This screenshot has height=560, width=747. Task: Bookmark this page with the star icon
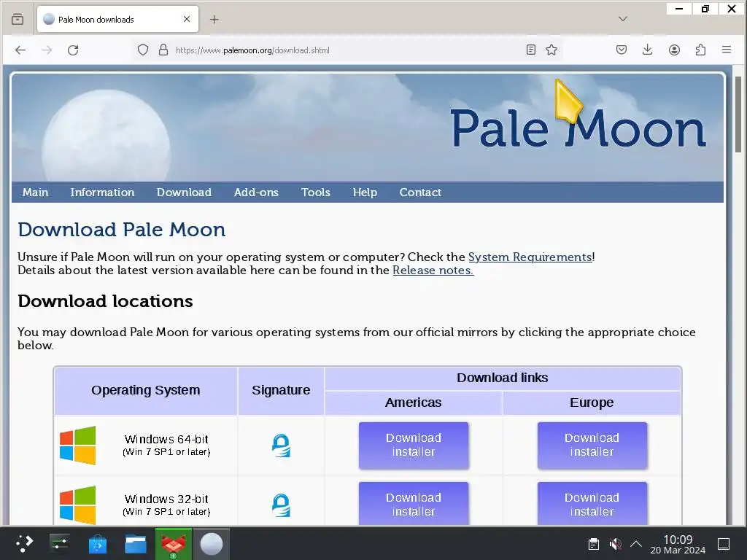551,50
